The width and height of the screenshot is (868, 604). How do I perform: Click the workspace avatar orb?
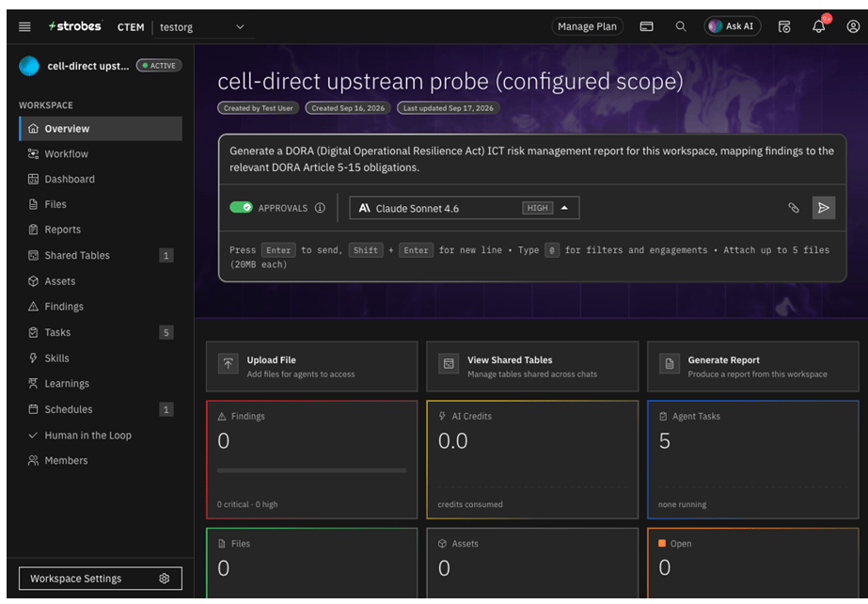point(29,66)
